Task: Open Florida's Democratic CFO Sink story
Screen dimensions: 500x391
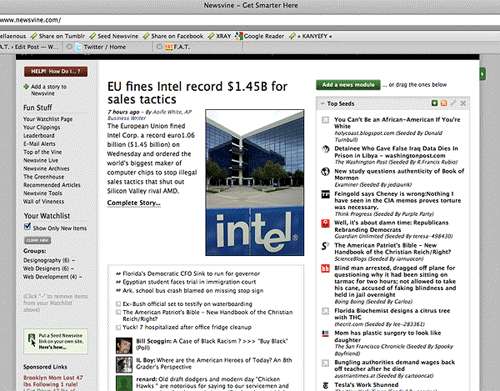Action: [x=191, y=274]
